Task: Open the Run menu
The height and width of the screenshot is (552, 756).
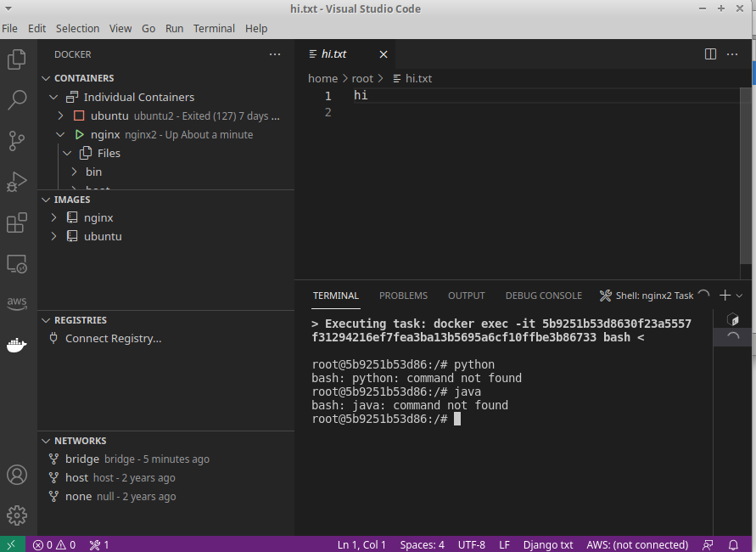Action: 174,29
